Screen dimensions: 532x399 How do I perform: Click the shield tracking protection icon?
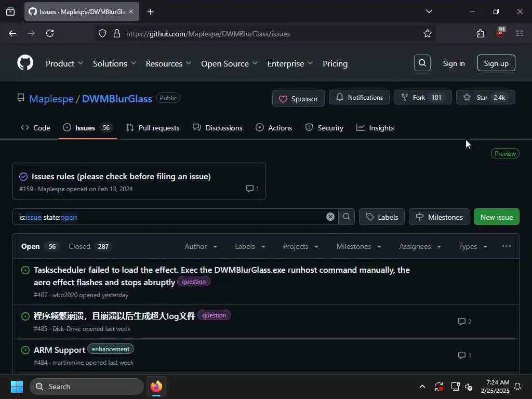pyautogui.click(x=102, y=33)
